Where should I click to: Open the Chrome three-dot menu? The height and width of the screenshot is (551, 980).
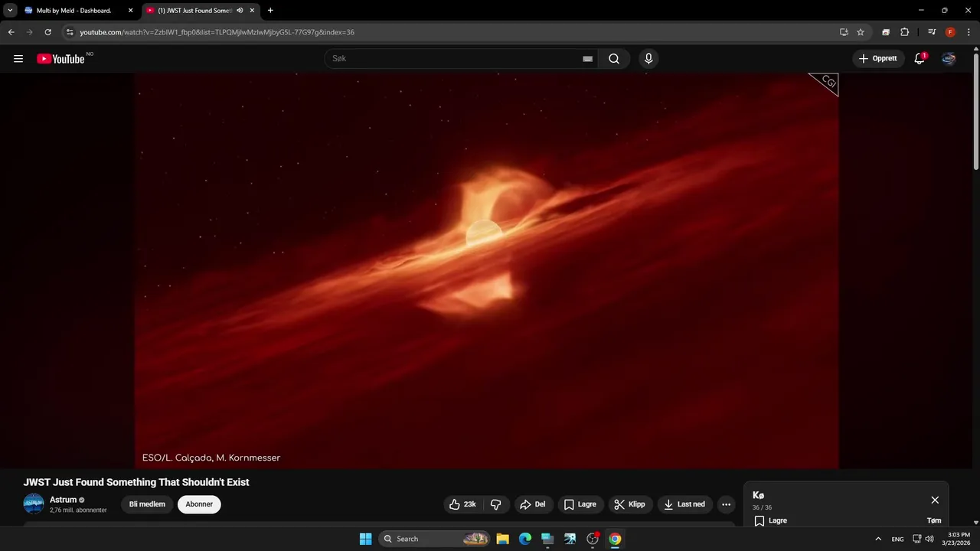[969, 32]
